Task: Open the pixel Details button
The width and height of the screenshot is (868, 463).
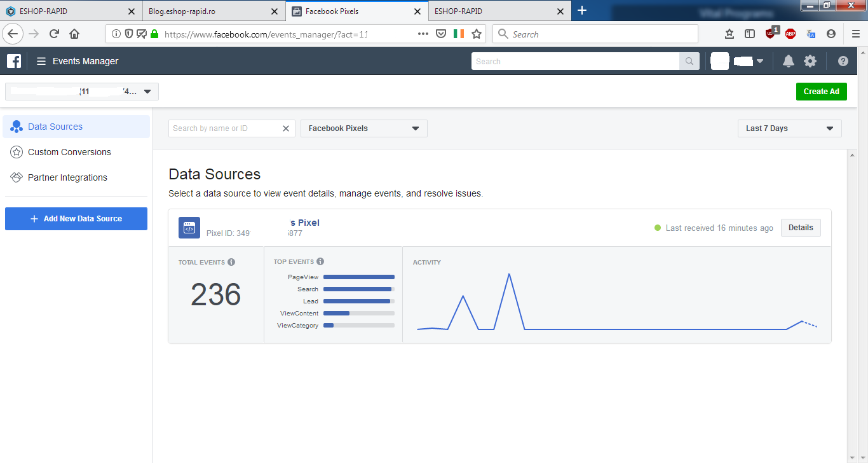Action: (801, 228)
